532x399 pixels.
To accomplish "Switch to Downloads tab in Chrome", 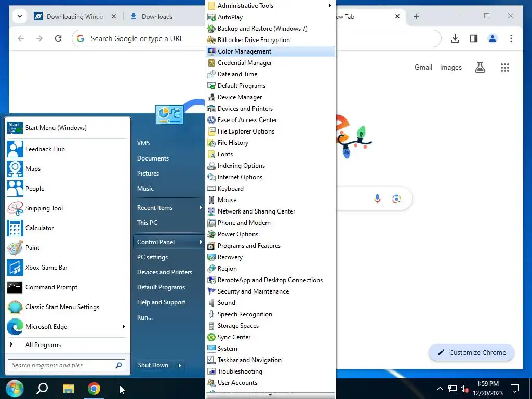I will [x=157, y=16].
